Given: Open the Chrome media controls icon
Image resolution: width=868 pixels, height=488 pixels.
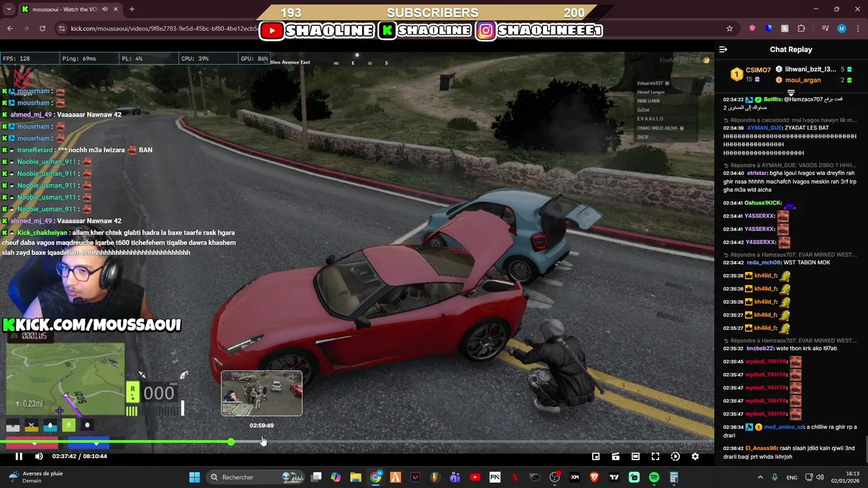Looking at the screenshot, I should (825, 28).
